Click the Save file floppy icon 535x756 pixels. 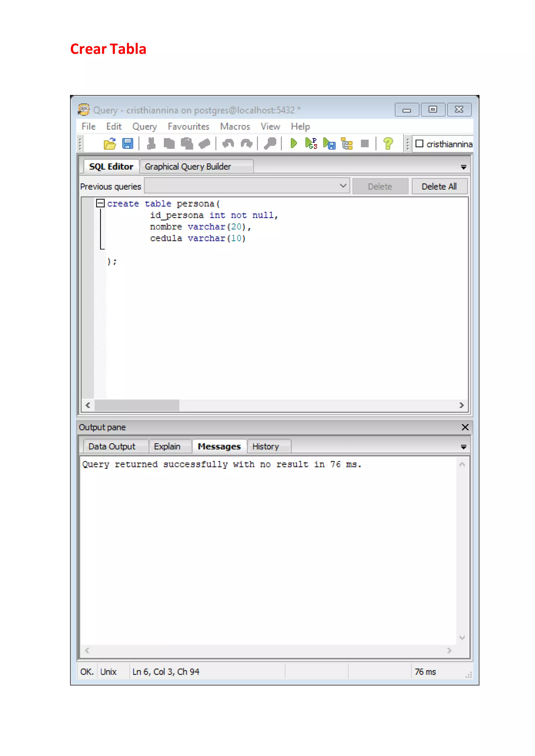[127, 144]
